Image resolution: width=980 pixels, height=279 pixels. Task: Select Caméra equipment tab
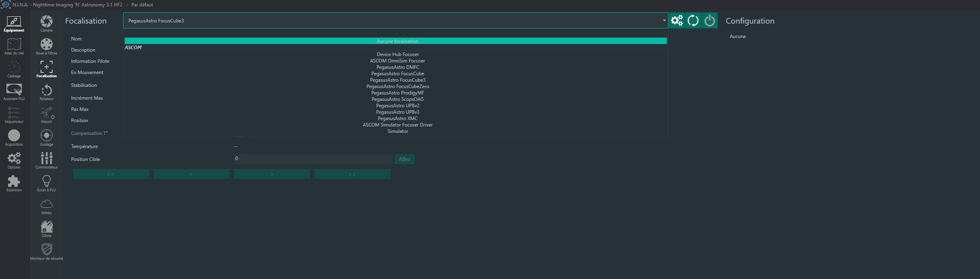[47, 24]
